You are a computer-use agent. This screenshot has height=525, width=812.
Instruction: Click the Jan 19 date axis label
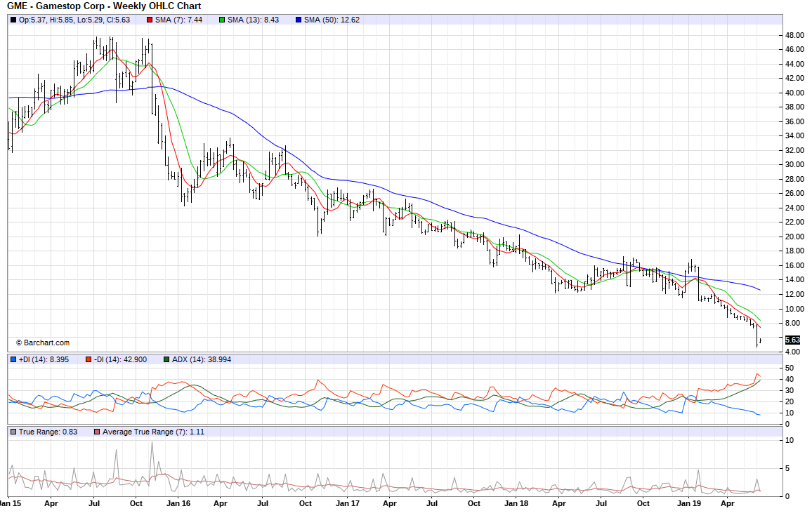point(689,503)
